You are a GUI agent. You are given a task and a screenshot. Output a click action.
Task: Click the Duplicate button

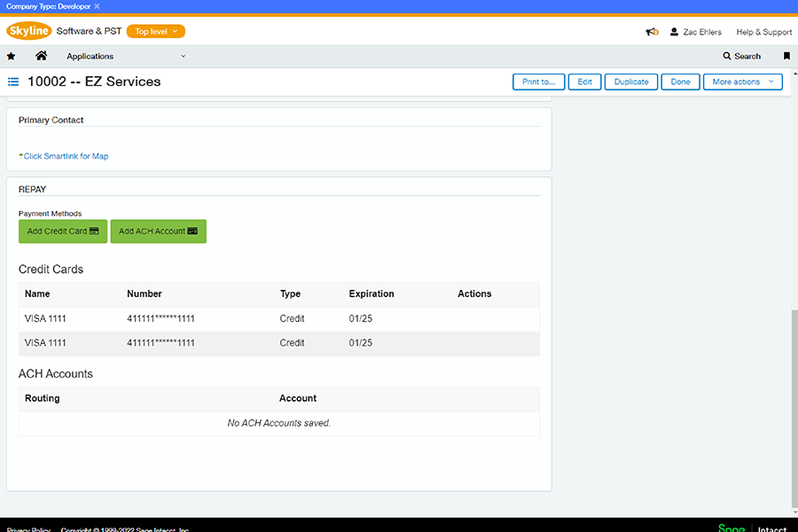point(631,82)
